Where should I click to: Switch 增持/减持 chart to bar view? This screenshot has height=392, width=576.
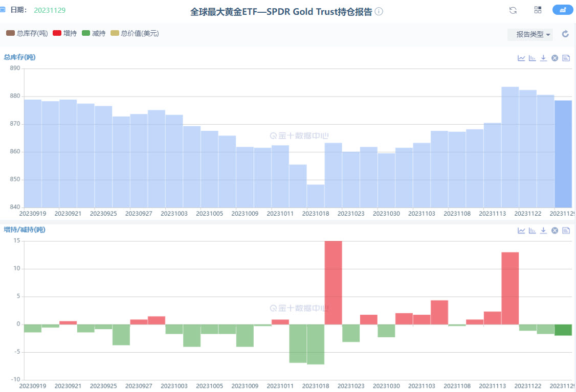(533, 230)
